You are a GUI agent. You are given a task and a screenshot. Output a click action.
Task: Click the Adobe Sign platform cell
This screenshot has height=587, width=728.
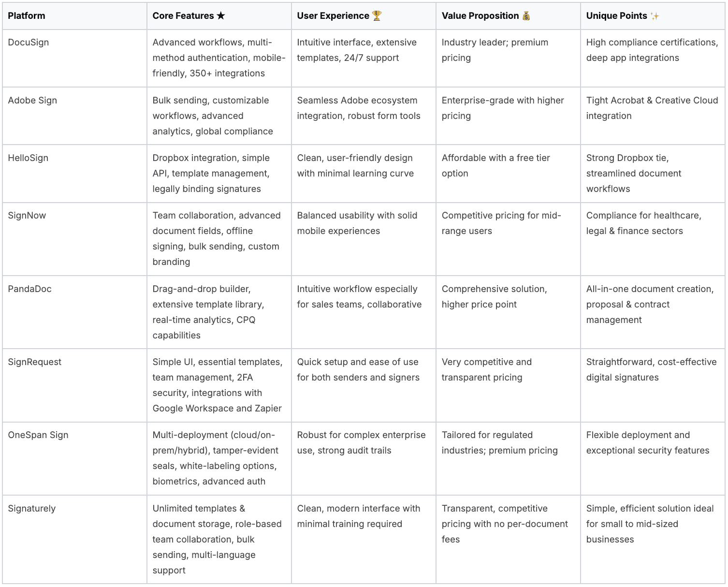pyautogui.click(x=32, y=101)
